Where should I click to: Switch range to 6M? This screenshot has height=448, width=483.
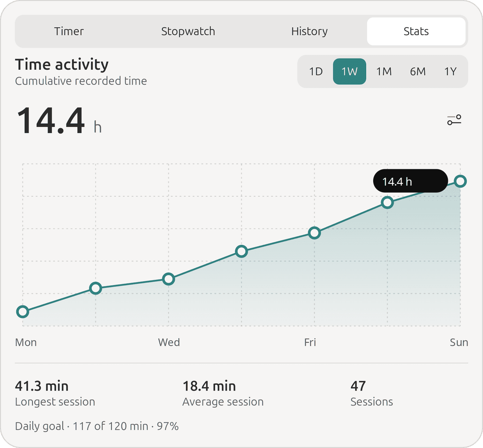(418, 72)
